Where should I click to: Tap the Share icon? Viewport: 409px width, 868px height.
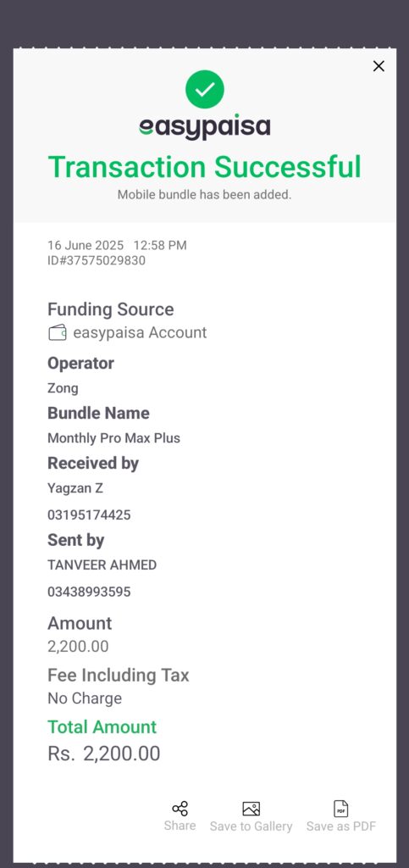pyautogui.click(x=180, y=808)
